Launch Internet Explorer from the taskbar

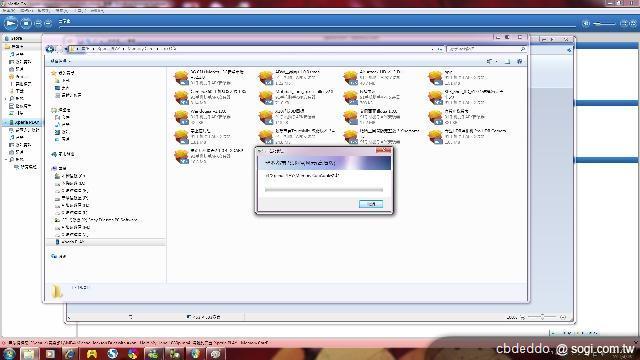(70, 354)
